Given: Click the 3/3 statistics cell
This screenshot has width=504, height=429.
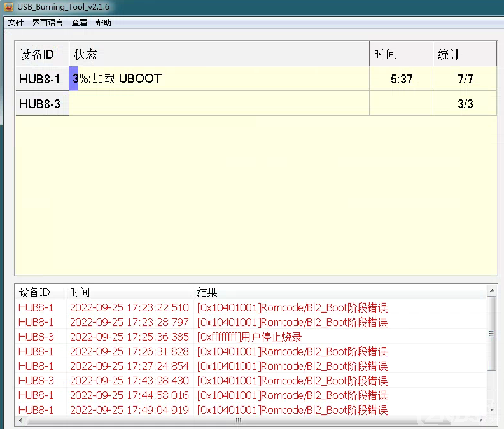Looking at the screenshot, I should 465,104.
